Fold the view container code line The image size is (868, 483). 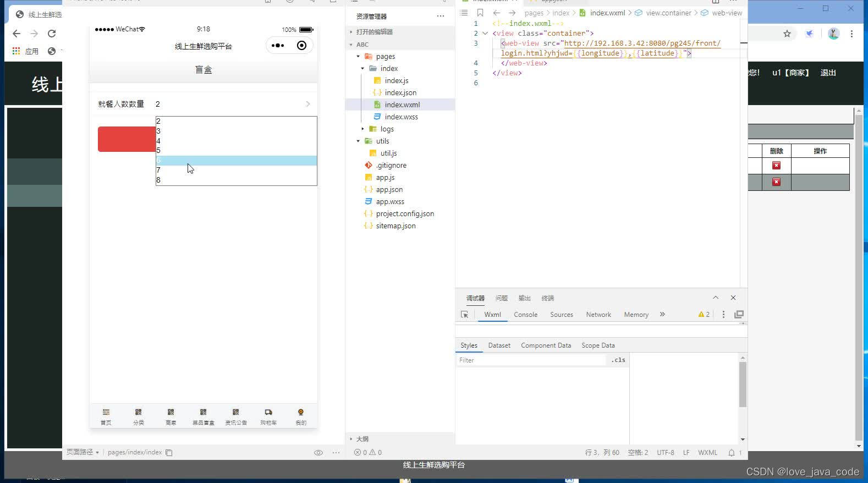pyautogui.click(x=485, y=33)
